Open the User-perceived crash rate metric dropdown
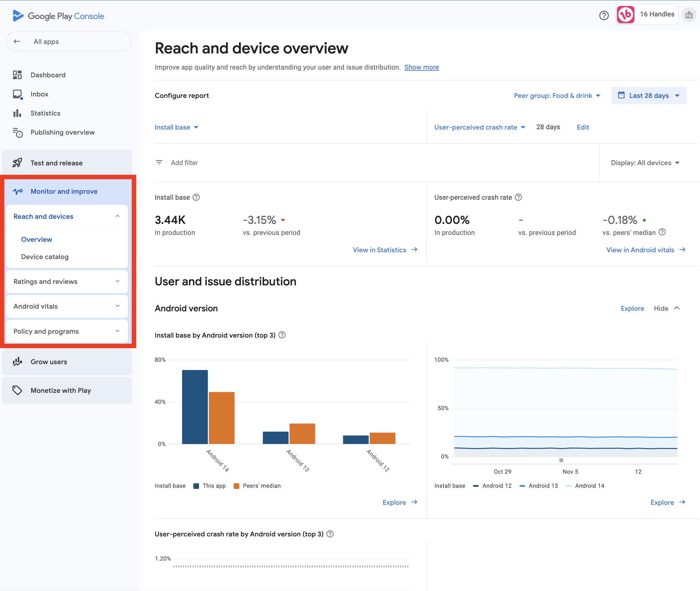Image resolution: width=700 pixels, height=591 pixels. 479,127
